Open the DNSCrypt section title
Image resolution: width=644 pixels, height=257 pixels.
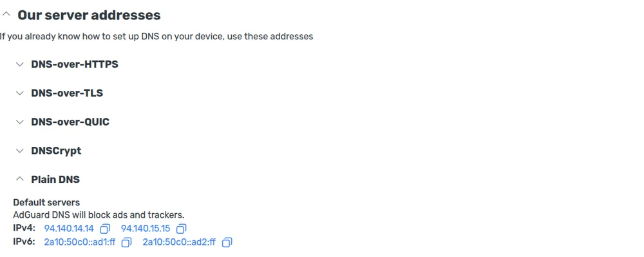[56, 151]
